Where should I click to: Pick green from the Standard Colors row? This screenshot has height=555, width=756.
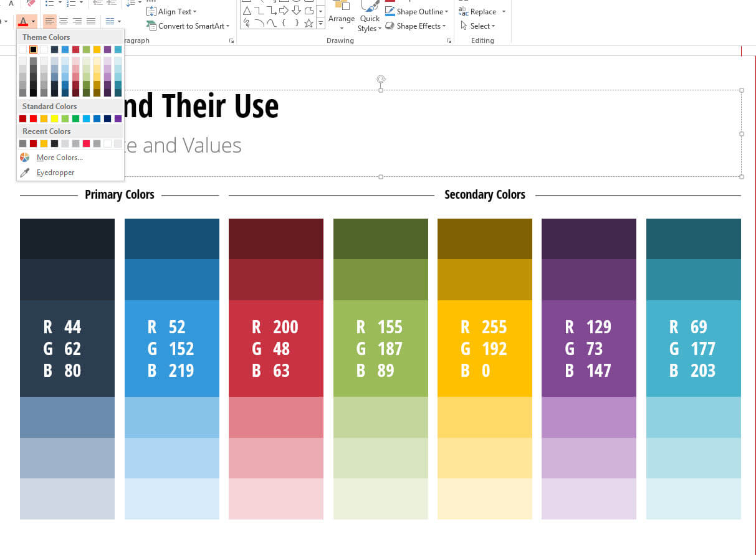[x=75, y=118]
